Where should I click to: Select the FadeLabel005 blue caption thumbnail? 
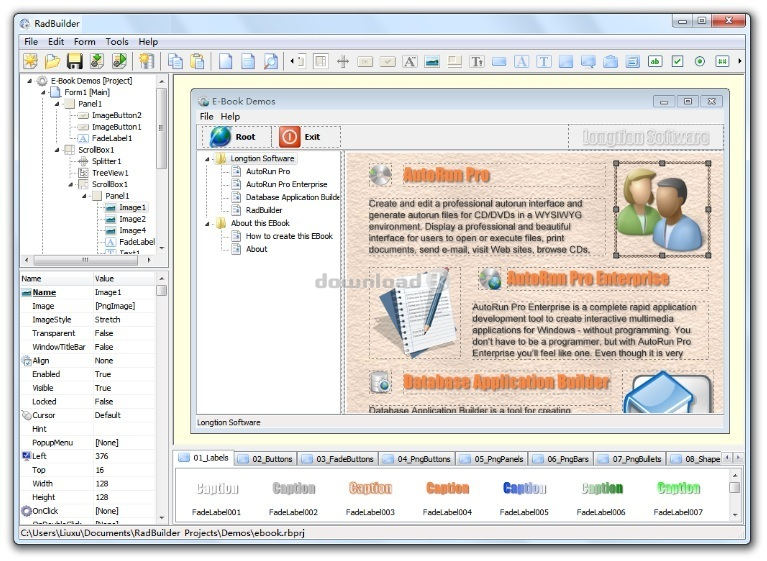click(x=524, y=496)
